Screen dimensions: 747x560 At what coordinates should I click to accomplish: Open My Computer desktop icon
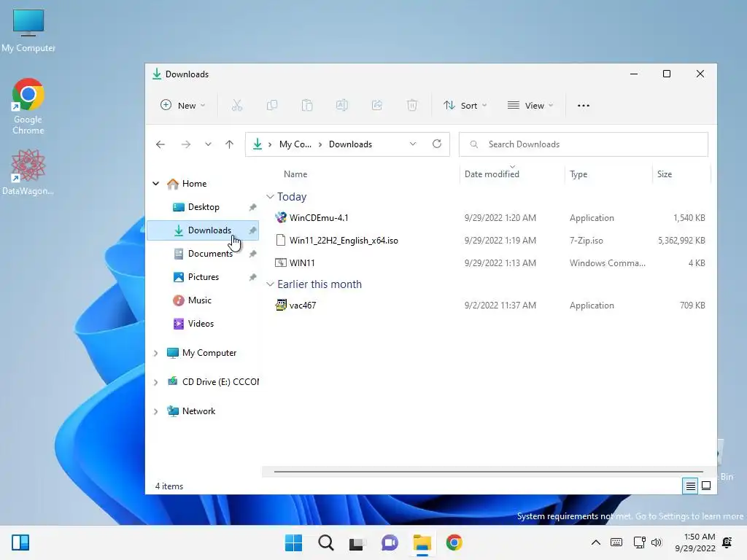pyautogui.click(x=28, y=31)
